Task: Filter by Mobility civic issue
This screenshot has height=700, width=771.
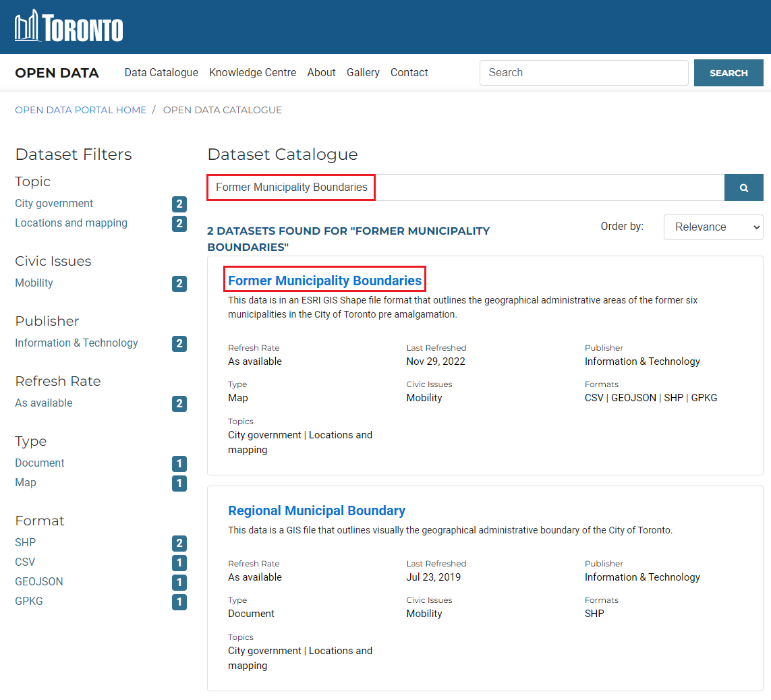Action: 34,283
